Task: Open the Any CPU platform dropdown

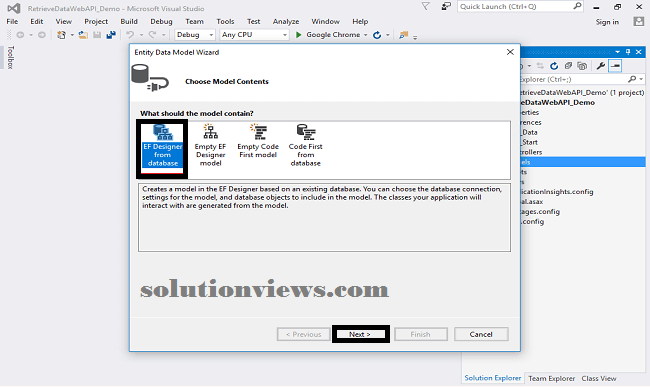Action: (x=254, y=35)
